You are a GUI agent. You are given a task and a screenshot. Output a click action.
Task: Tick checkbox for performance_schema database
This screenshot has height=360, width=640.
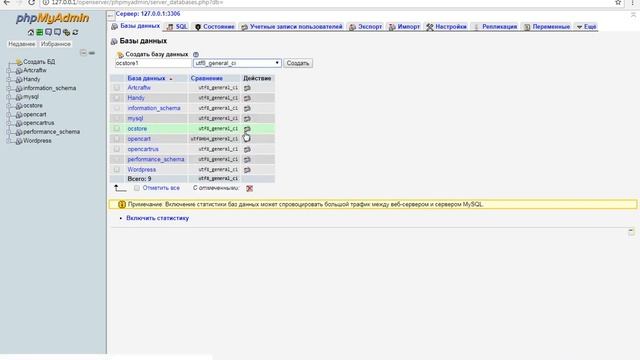117,159
